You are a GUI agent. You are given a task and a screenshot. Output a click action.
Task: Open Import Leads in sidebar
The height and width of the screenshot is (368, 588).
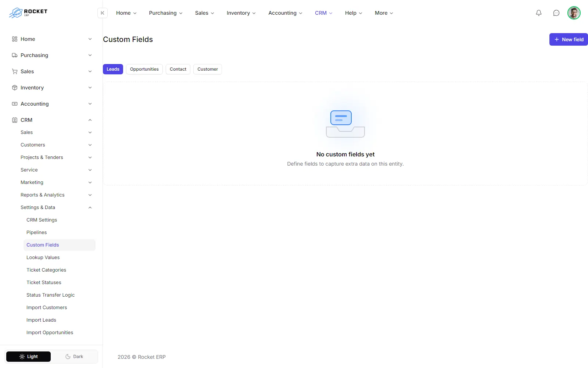pyautogui.click(x=59, y=320)
